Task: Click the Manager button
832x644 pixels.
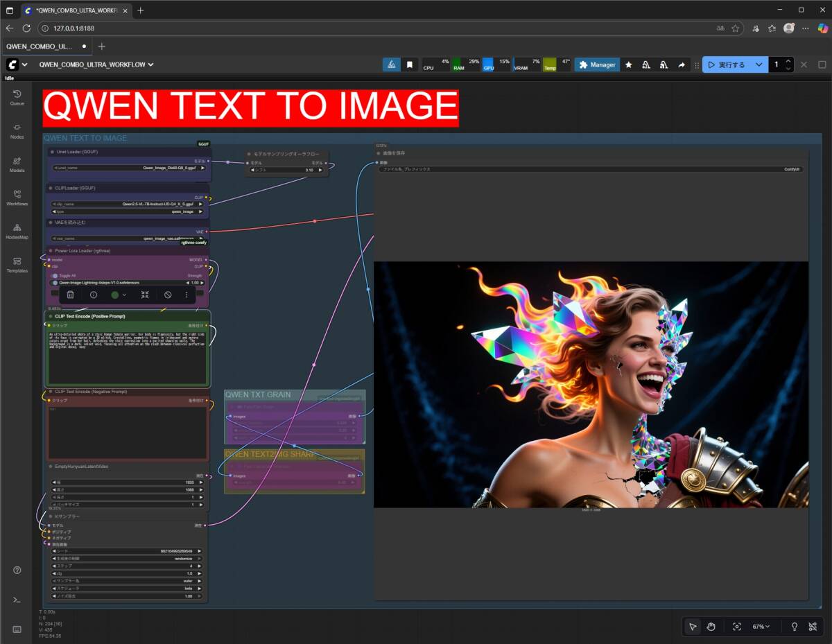Action: (597, 64)
